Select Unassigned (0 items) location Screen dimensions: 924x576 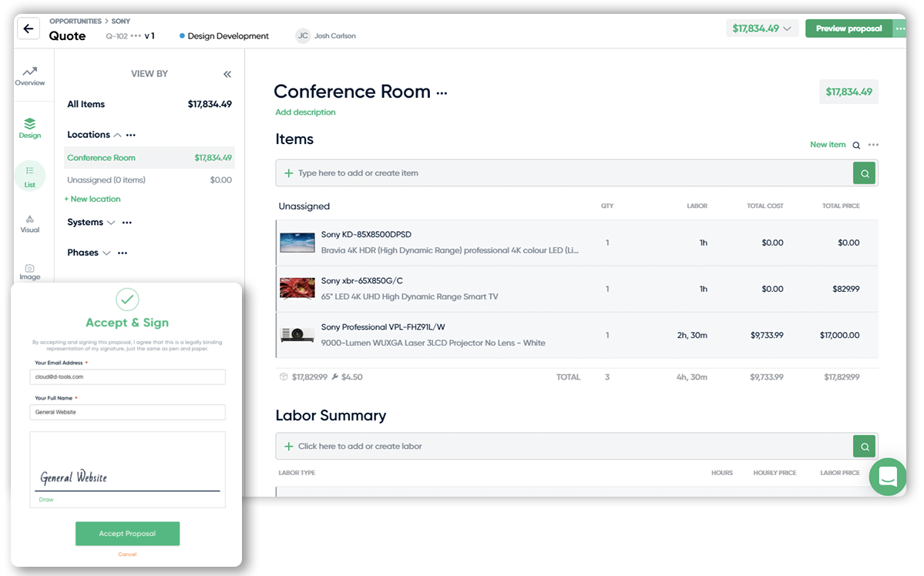[149, 180]
